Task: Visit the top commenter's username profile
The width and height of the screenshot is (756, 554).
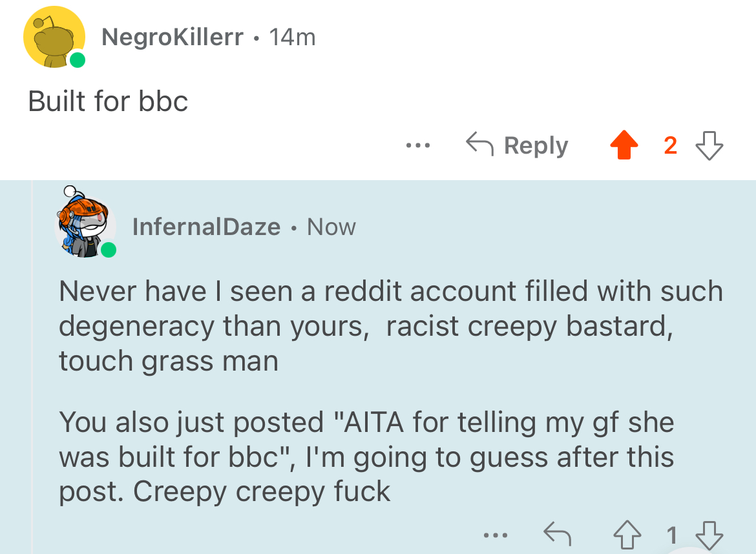Action: coord(172,37)
